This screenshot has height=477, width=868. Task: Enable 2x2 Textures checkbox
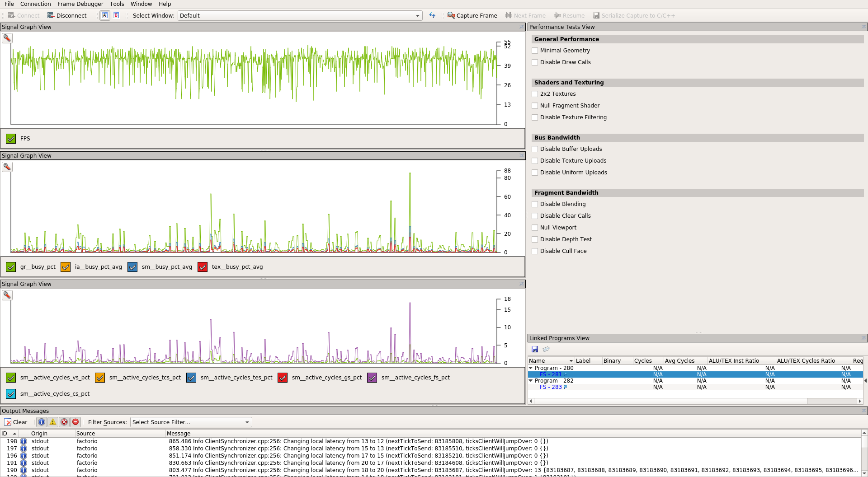(x=535, y=94)
